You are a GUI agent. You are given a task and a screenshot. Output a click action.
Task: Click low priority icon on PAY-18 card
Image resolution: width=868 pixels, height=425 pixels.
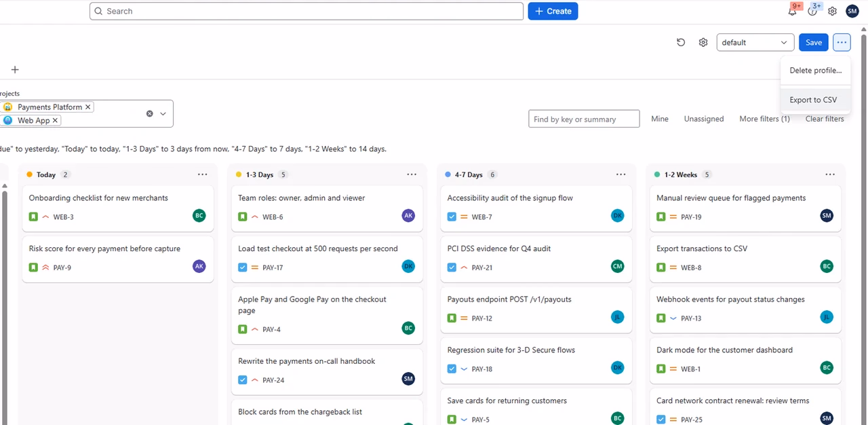[x=465, y=369]
